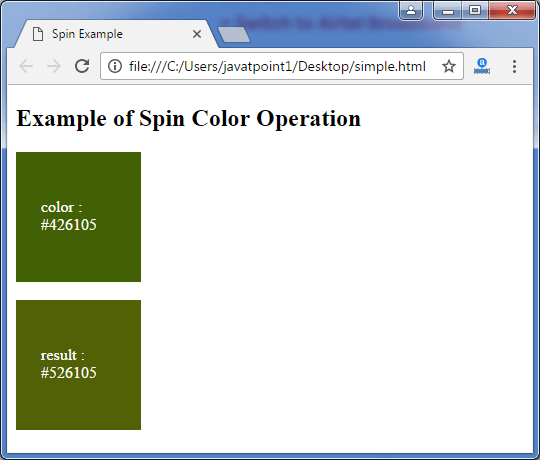The image size is (540, 460).
Task: Bookmark this page with the star icon
Action: [x=449, y=66]
